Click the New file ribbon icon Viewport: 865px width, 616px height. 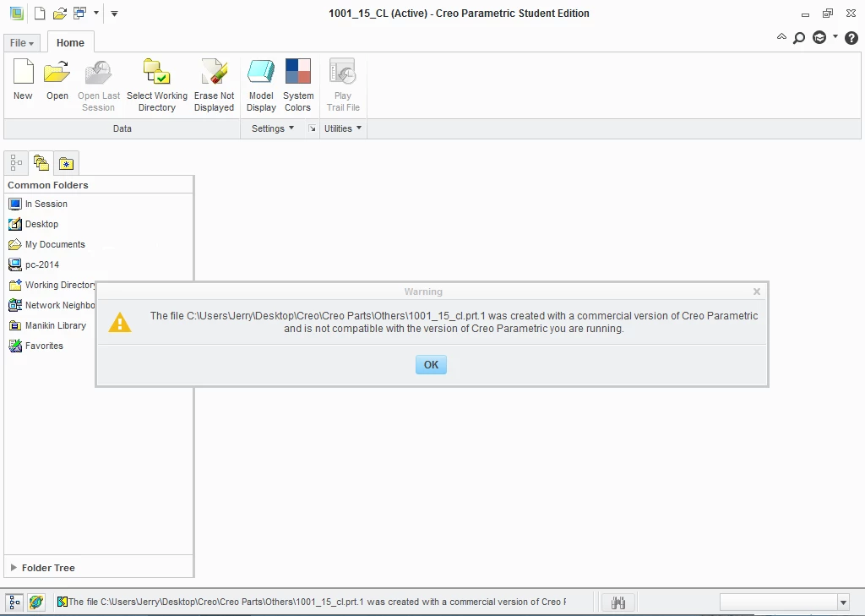[x=23, y=72]
